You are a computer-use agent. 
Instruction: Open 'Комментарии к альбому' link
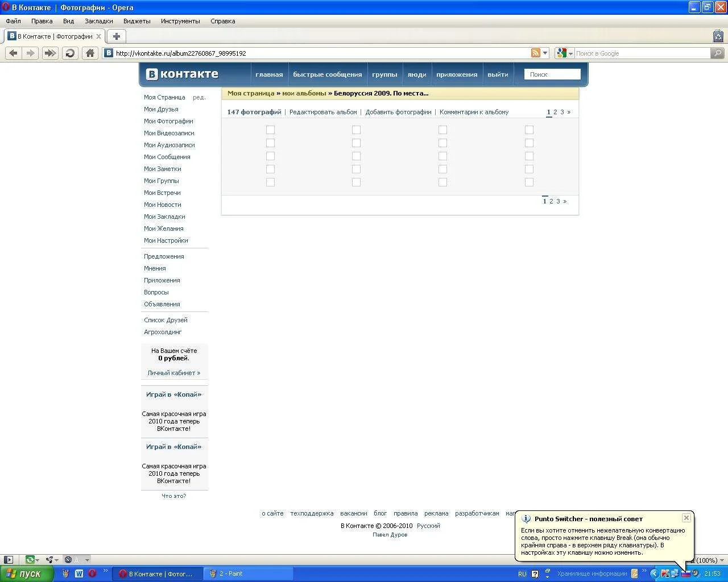474,112
